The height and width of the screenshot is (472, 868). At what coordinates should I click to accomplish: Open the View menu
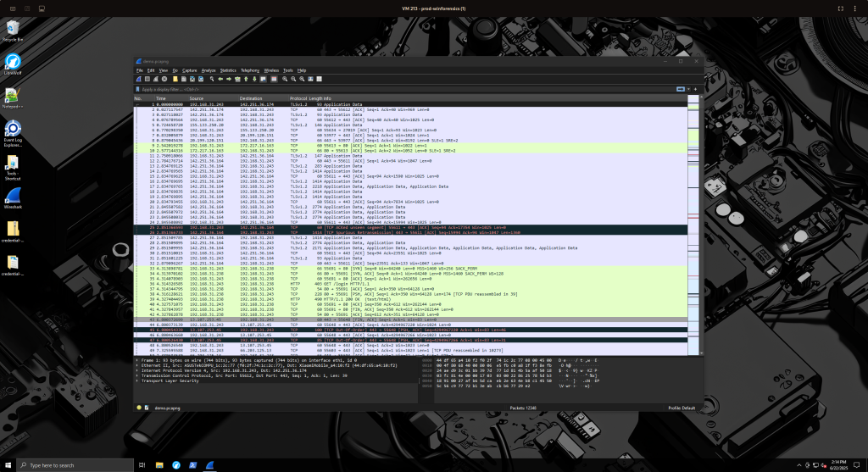click(164, 71)
